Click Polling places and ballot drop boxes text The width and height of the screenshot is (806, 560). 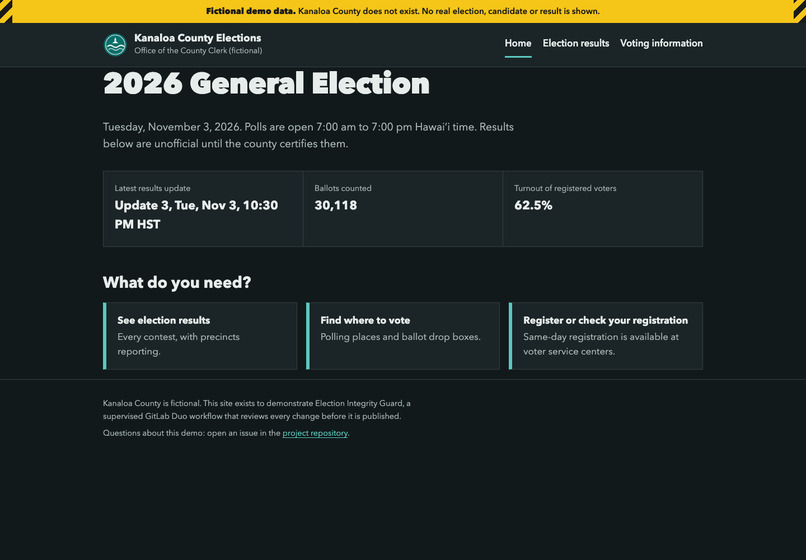(x=400, y=337)
